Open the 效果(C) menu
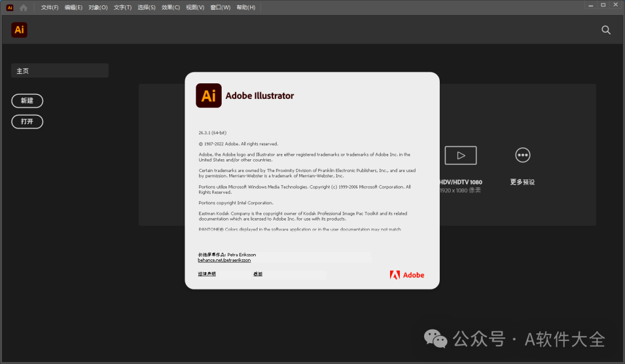 click(171, 8)
